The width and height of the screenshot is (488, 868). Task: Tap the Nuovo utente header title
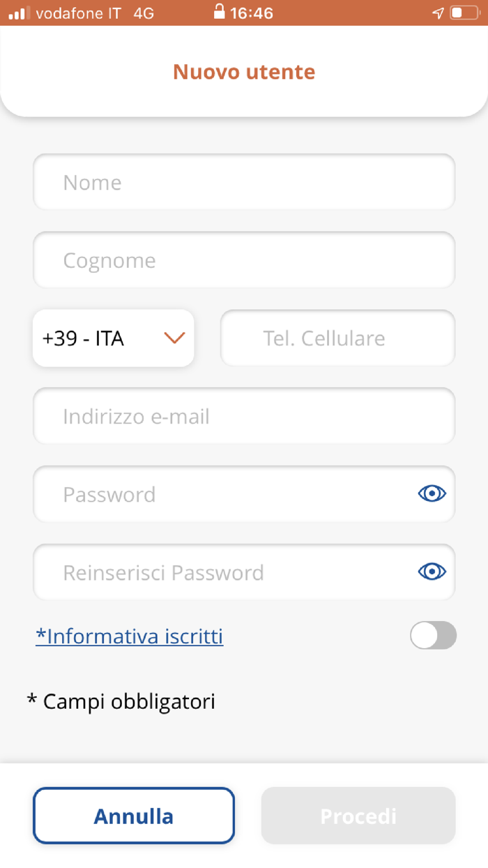(x=244, y=72)
